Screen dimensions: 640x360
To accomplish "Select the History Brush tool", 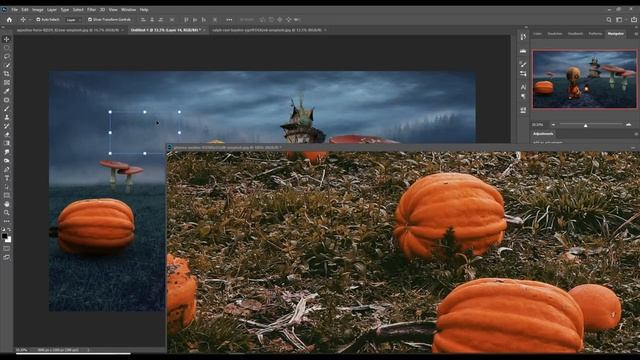I will click(7, 126).
